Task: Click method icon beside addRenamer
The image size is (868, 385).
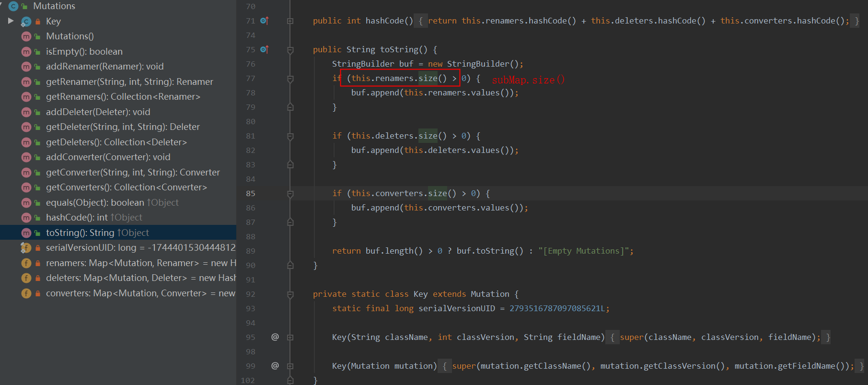Action: click(26, 67)
